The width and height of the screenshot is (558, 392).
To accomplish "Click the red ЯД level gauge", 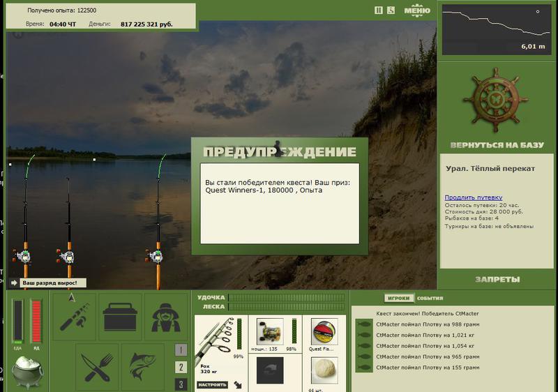I will (36, 321).
